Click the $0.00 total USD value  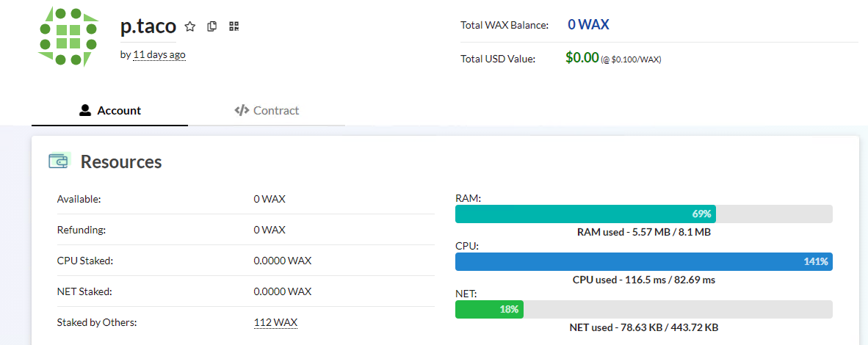point(582,57)
